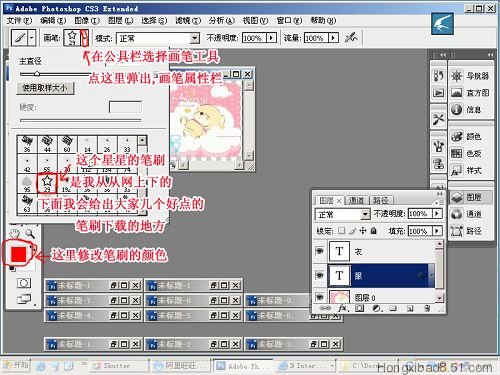Open the 文件 (F) menu
The width and height of the screenshot is (500, 375).
[19, 21]
